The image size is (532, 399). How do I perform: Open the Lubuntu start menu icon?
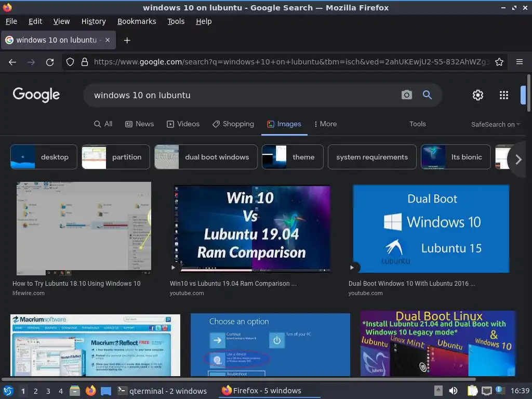click(x=8, y=391)
